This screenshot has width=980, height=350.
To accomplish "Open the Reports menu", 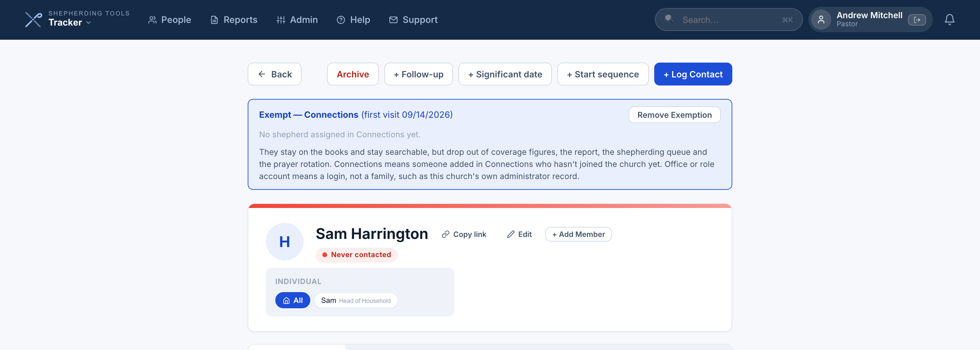I will tap(234, 20).
